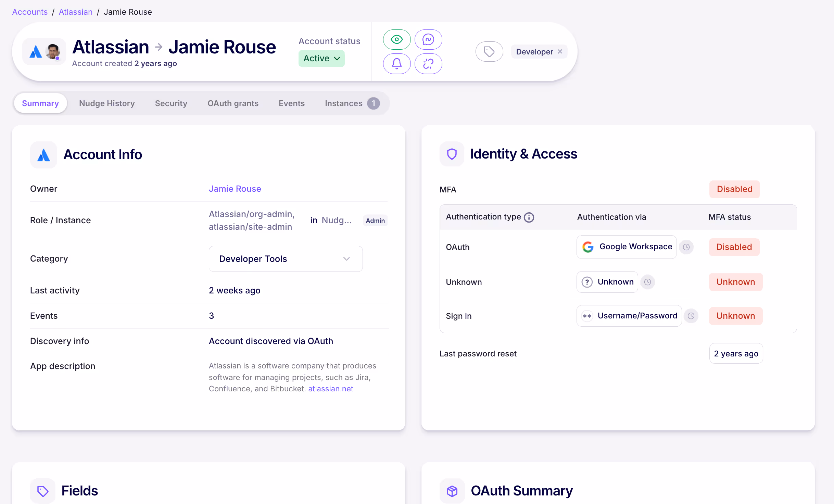Open the truncated Nudg... instance link

tap(337, 220)
